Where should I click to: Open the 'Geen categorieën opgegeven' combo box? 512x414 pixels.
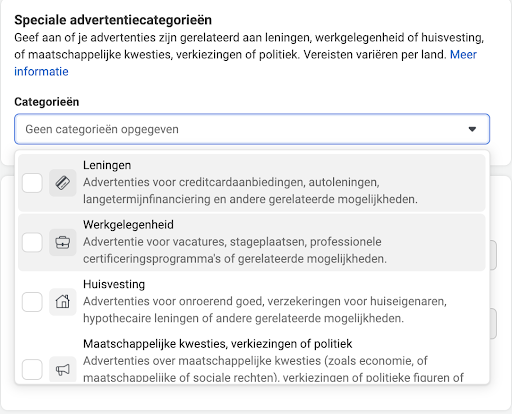point(252,129)
